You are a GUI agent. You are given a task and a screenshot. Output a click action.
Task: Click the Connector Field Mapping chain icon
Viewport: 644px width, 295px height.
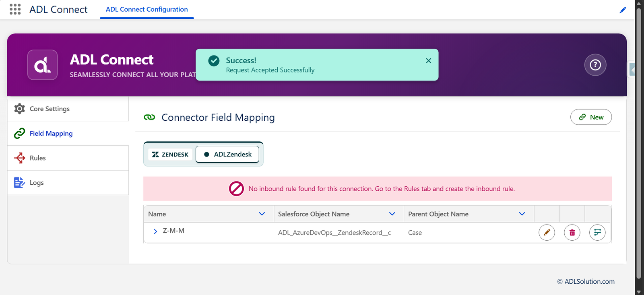(x=149, y=117)
